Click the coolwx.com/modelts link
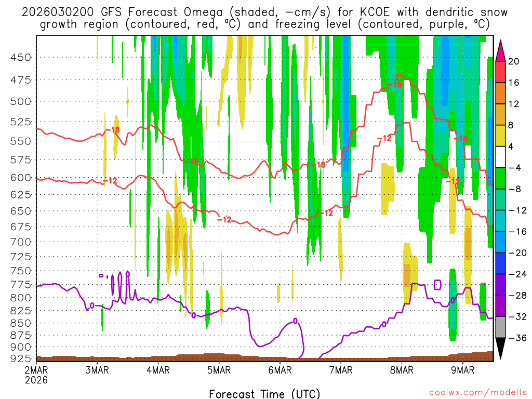The width and height of the screenshot is (532, 399). click(x=478, y=393)
